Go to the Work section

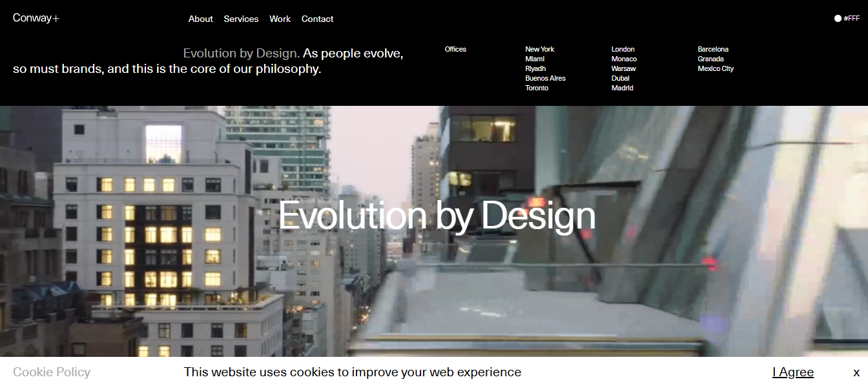coord(280,19)
